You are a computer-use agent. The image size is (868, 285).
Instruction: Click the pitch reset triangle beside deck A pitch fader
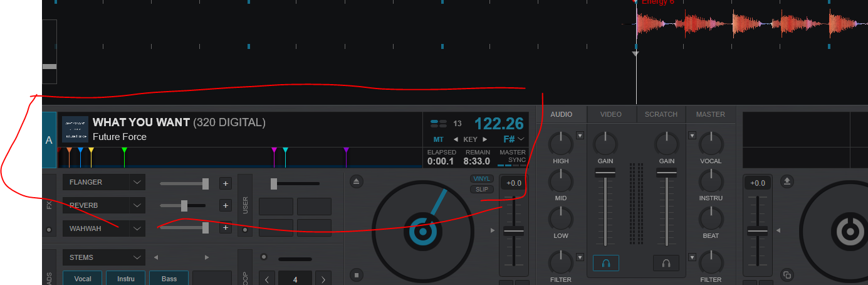pyautogui.click(x=493, y=231)
